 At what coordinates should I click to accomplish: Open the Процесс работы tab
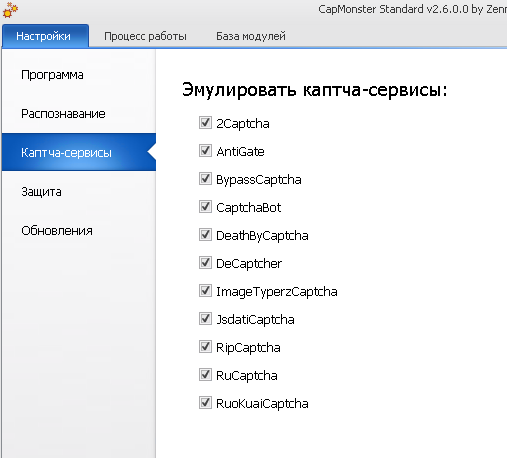[x=145, y=36]
